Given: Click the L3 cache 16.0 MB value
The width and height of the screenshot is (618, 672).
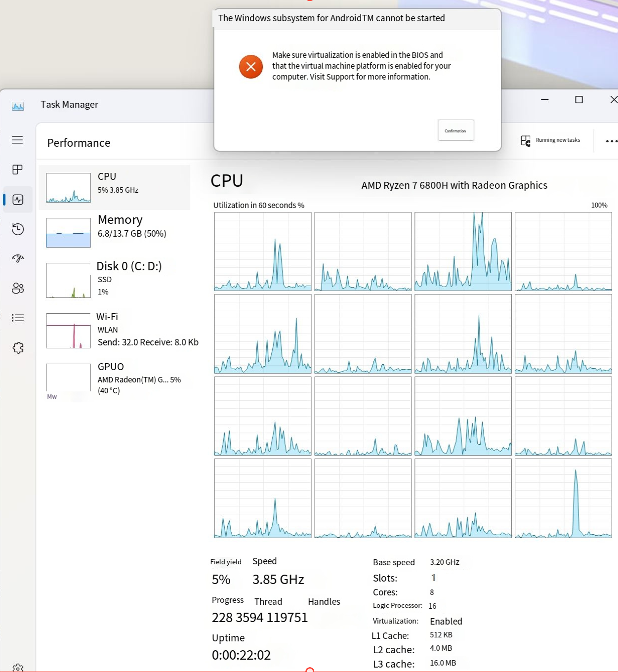Looking at the screenshot, I should [x=443, y=663].
